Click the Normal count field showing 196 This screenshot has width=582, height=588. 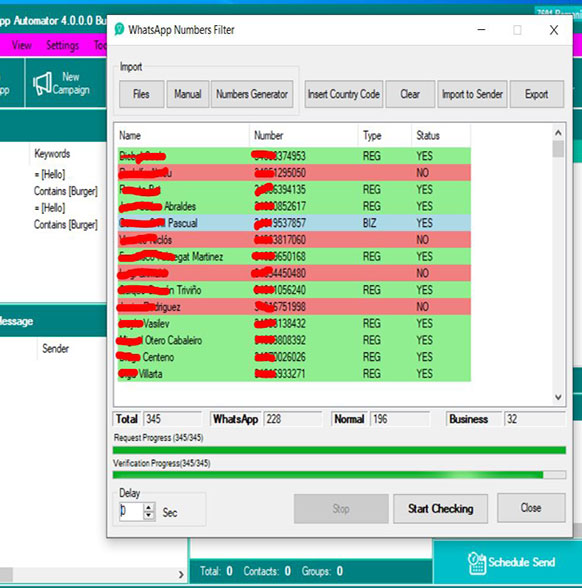tap(400, 419)
